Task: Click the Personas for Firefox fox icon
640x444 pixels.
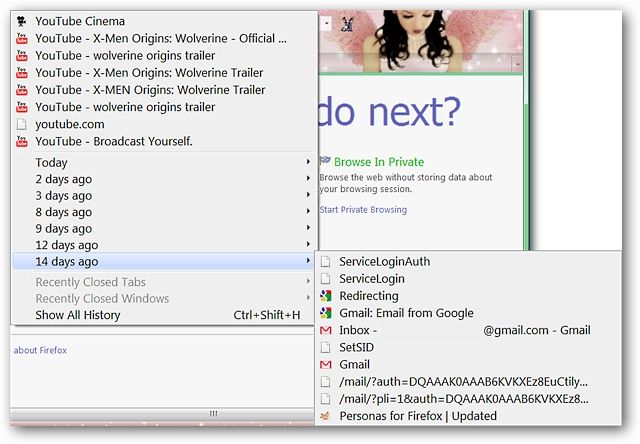Action: (326, 416)
